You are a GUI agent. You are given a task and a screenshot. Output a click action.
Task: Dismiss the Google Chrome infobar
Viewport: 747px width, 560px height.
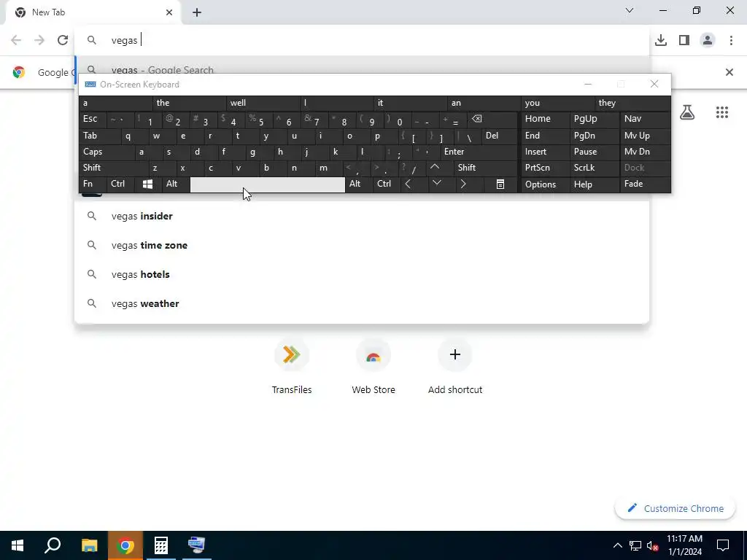coord(729,72)
